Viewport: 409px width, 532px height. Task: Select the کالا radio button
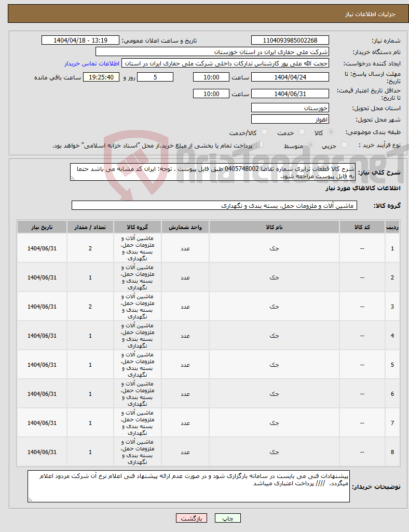[x=331, y=132]
